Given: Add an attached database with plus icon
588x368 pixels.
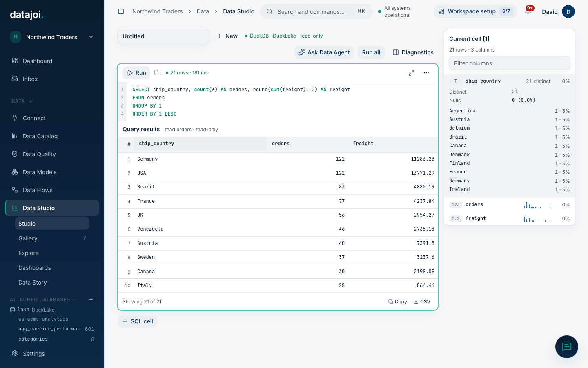Looking at the screenshot, I should click(x=91, y=300).
